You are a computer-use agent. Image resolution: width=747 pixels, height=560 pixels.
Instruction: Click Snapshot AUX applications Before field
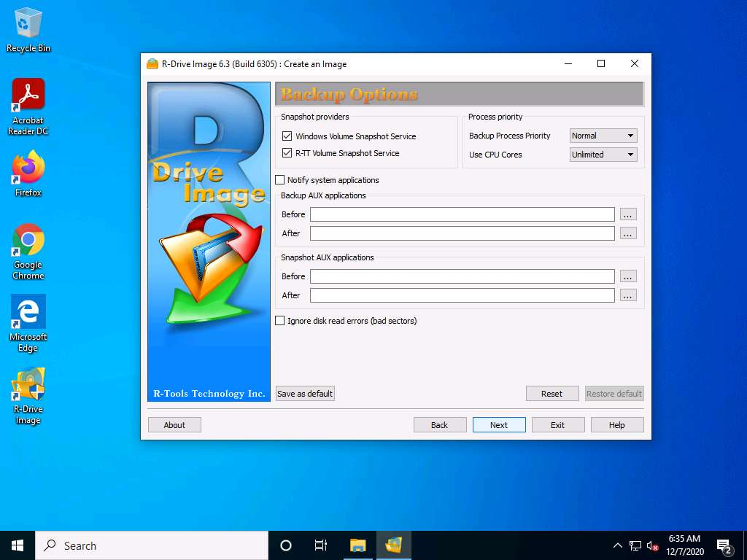[x=462, y=276]
